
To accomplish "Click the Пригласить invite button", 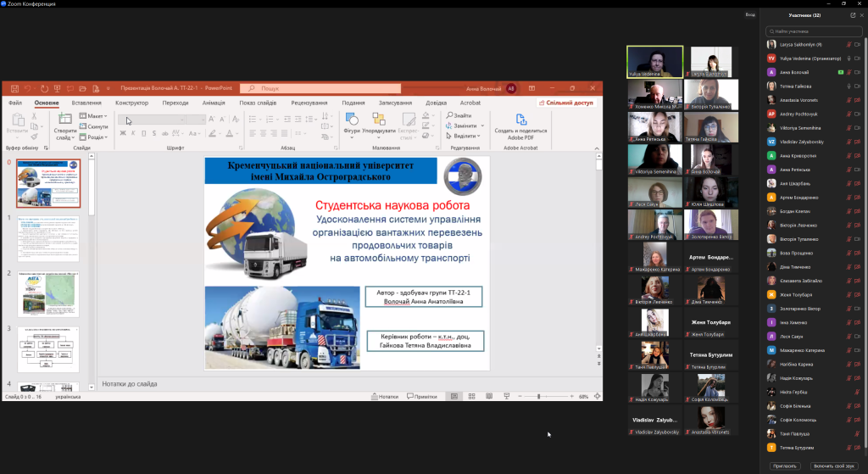I will pyautogui.click(x=784, y=466).
